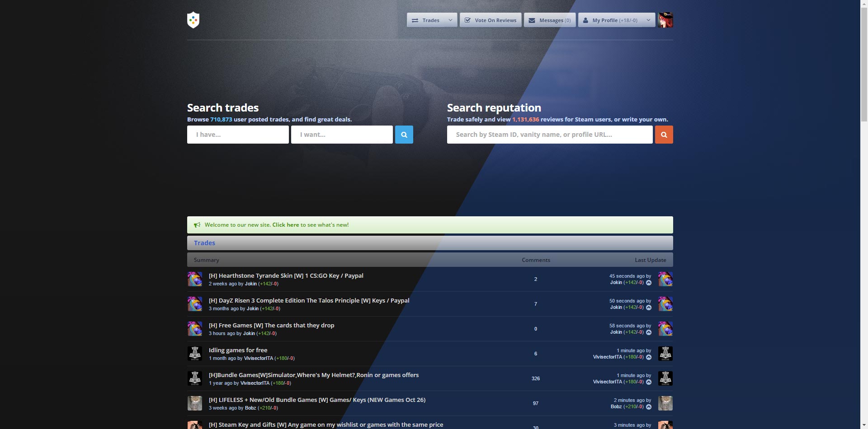The image size is (868, 429).
Task: Click the Trades section header
Action: point(204,243)
